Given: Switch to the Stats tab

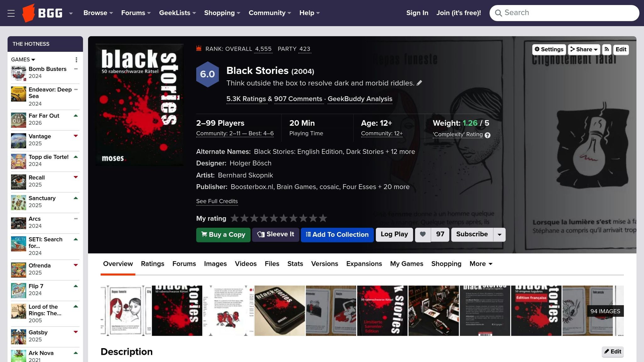Looking at the screenshot, I should click(295, 264).
